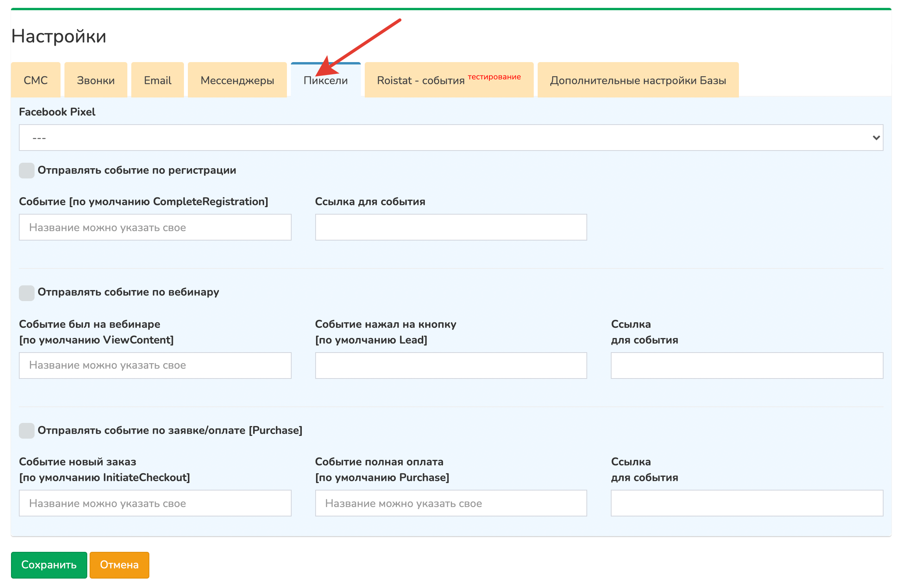Click the Пиксели tab
Viewport: 904px width, 588px height.
click(325, 81)
